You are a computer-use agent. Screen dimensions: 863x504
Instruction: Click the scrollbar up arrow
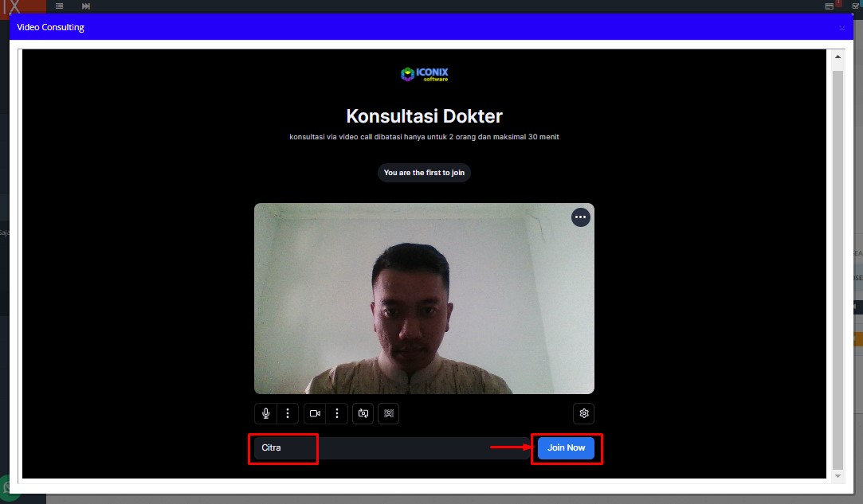pos(838,57)
